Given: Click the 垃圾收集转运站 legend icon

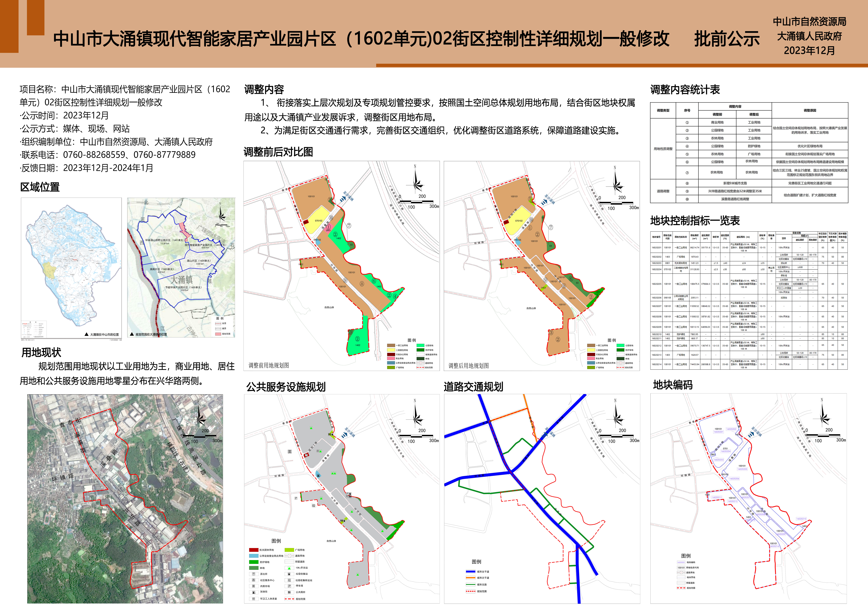Looking at the screenshot, I should click(289, 580).
